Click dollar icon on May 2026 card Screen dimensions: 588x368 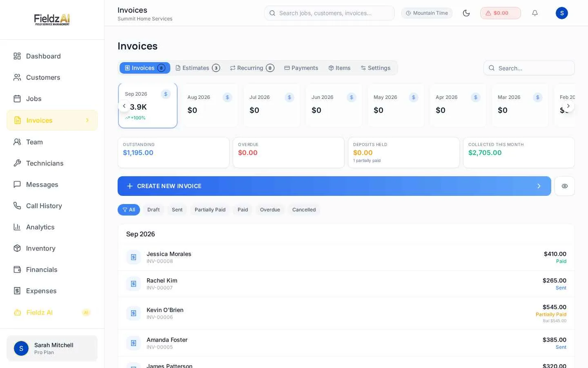414,97
